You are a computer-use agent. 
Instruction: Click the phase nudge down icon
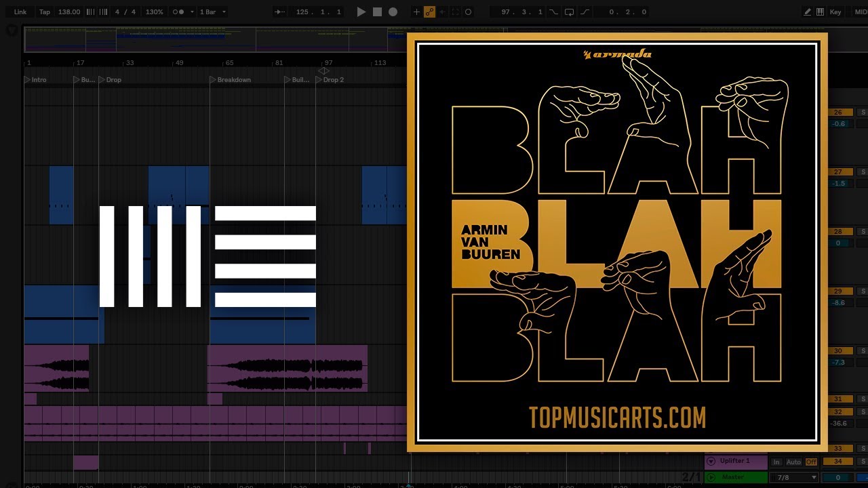point(91,12)
